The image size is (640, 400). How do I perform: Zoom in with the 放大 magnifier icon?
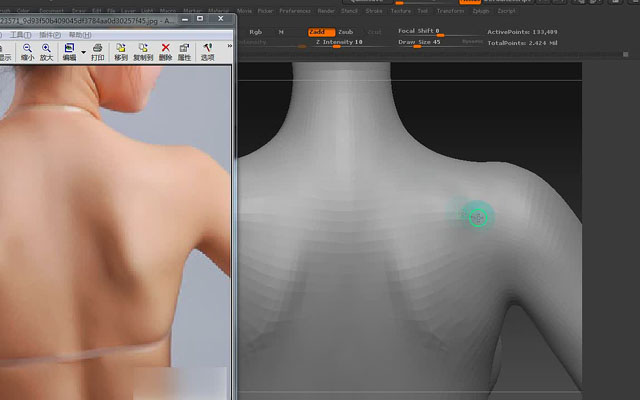pyautogui.click(x=47, y=52)
